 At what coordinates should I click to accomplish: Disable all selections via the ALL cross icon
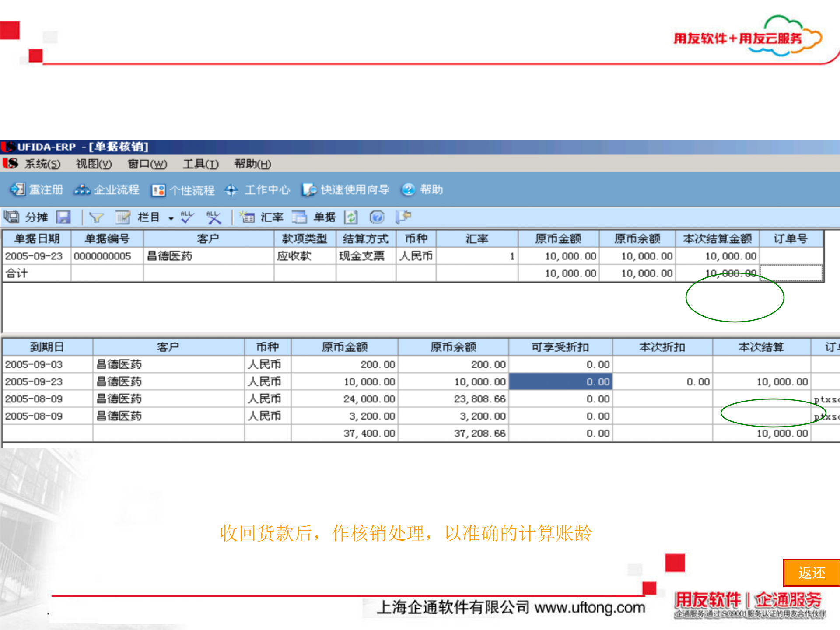tap(213, 217)
